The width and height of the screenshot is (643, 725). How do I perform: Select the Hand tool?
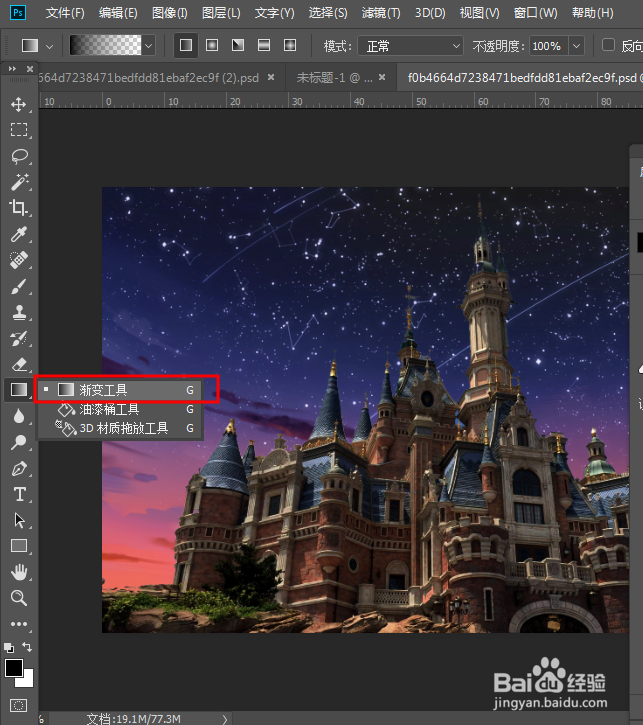click(18, 572)
